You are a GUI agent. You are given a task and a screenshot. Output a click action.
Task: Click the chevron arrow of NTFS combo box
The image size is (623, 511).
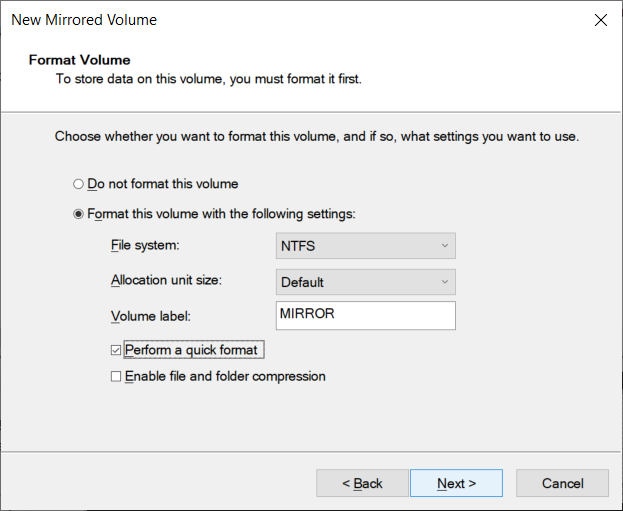[445, 246]
